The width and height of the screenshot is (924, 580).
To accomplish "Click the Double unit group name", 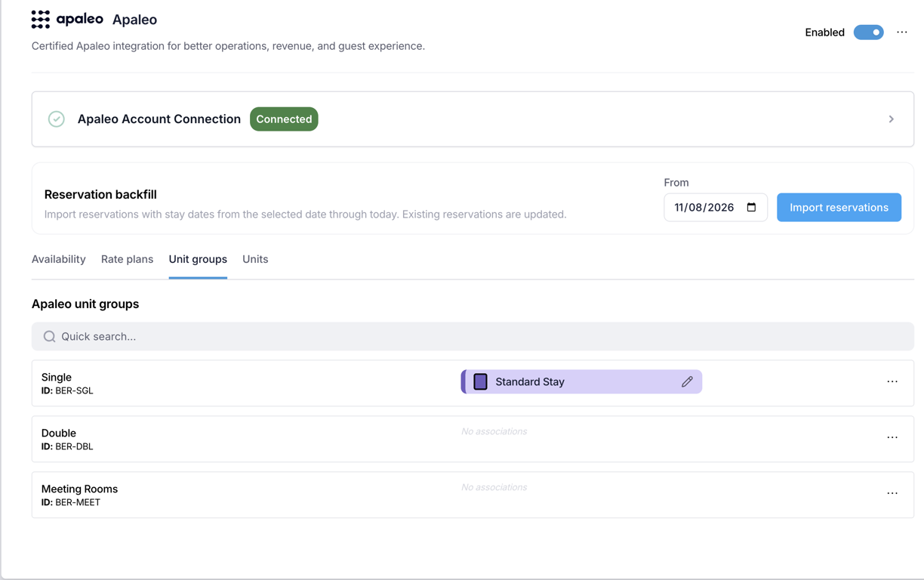I will click(x=59, y=433).
